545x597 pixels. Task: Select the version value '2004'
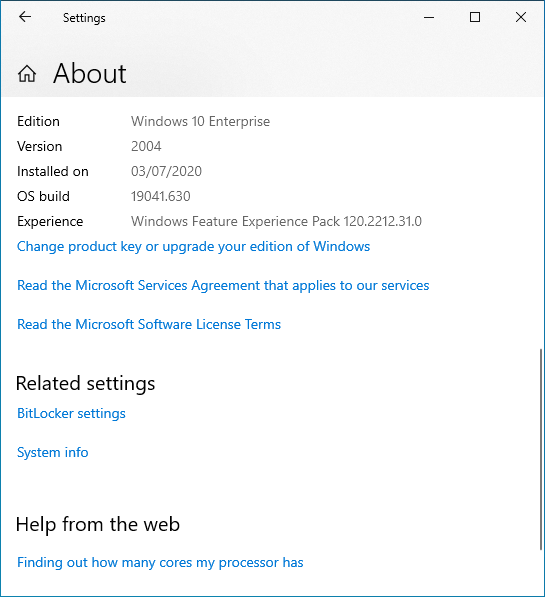coord(146,146)
